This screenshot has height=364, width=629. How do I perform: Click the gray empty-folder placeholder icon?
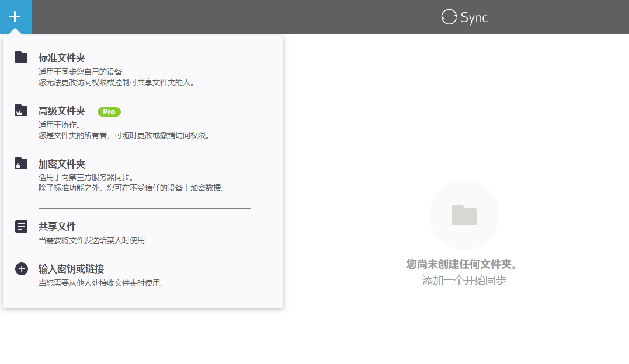click(464, 215)
